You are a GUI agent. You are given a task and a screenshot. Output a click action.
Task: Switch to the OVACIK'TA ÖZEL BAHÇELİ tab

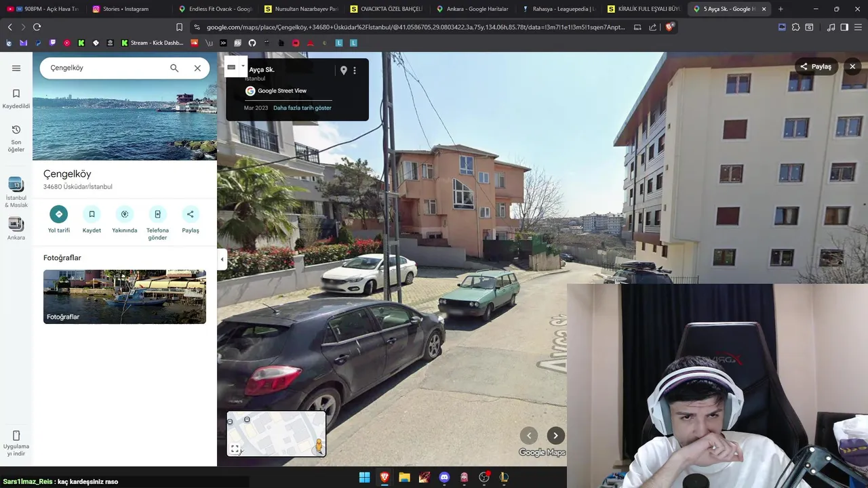387,9
